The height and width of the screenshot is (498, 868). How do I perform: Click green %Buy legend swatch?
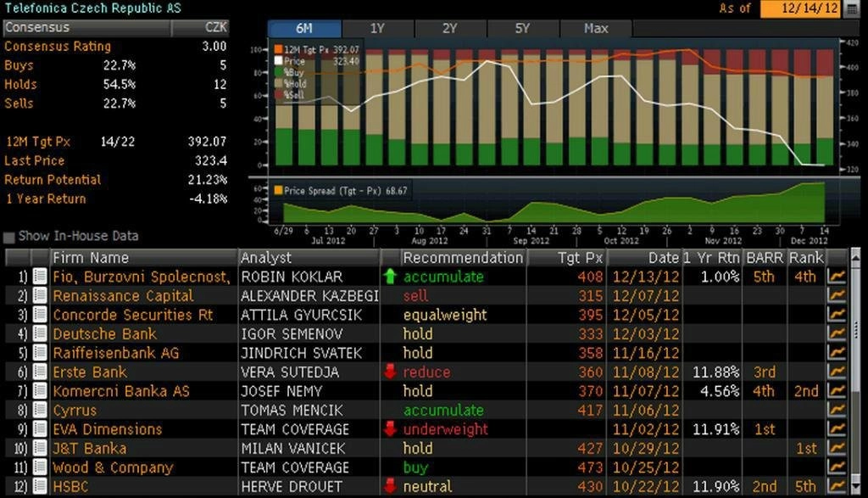pyautogui.click(x=278, y=72)
